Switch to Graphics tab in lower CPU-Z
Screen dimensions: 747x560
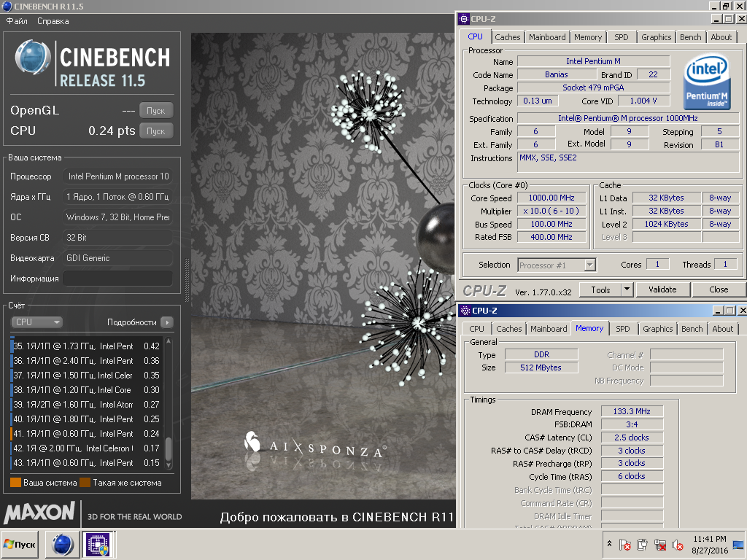(657, 329)
